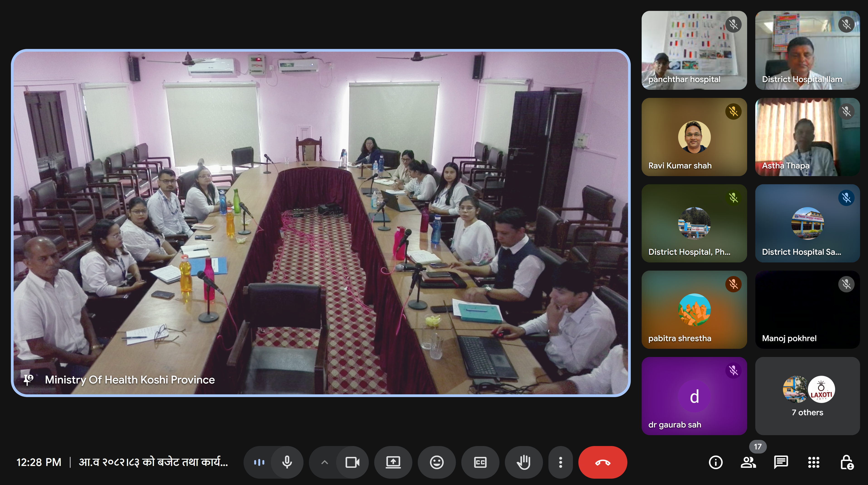Viewport: 868px width, 485px height.
Task: Select dr gaurab sah tile
Action: pos(694,396)
